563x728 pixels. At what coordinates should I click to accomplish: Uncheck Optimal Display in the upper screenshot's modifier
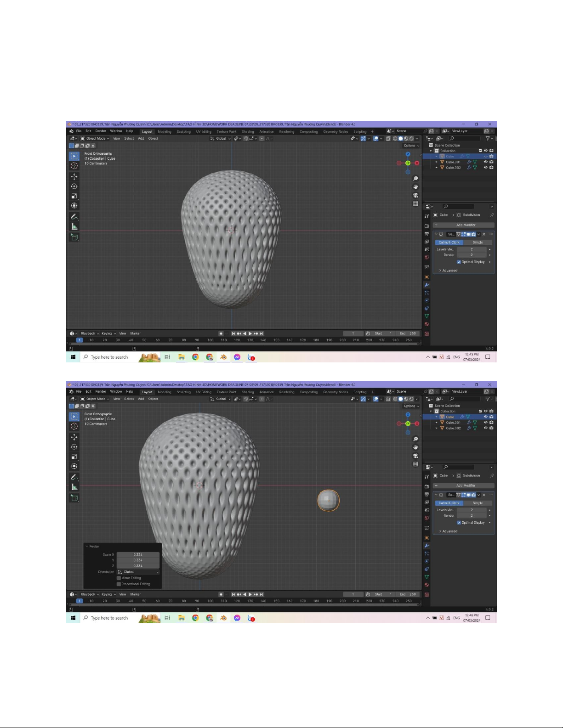[459, 262]
